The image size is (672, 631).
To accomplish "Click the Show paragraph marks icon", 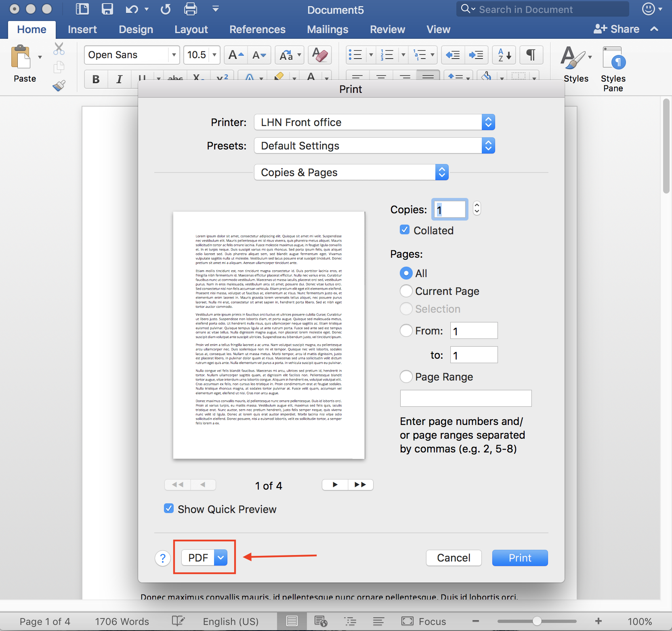I will (x=531, y=55).
